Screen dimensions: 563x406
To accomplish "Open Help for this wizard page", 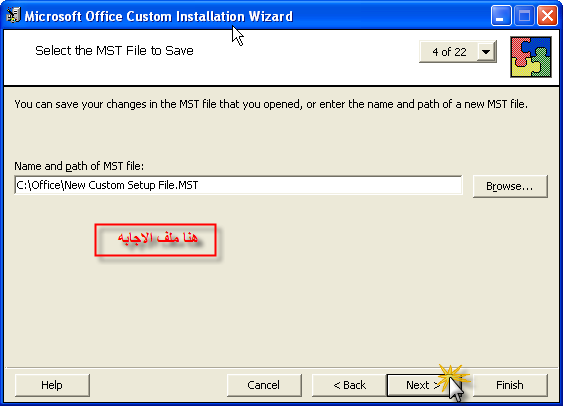I will tap(52, 385).
